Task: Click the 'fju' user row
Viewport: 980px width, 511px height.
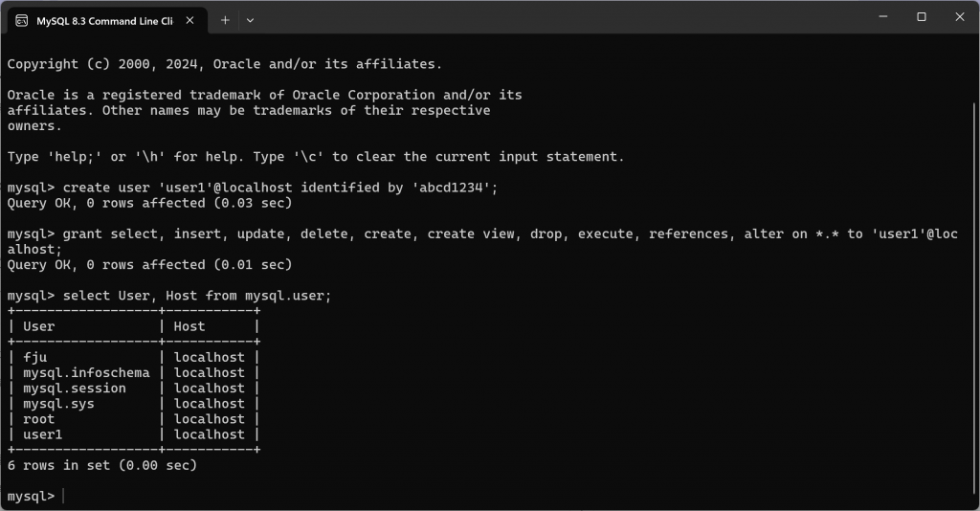Action: 35,357
